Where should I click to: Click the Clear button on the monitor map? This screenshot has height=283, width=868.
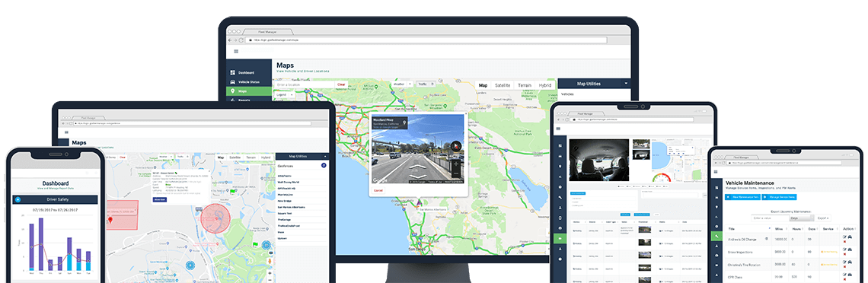point(341,84)
